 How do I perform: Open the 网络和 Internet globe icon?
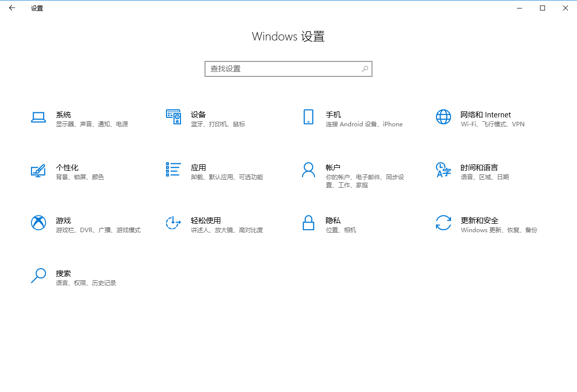coord(443,117)
